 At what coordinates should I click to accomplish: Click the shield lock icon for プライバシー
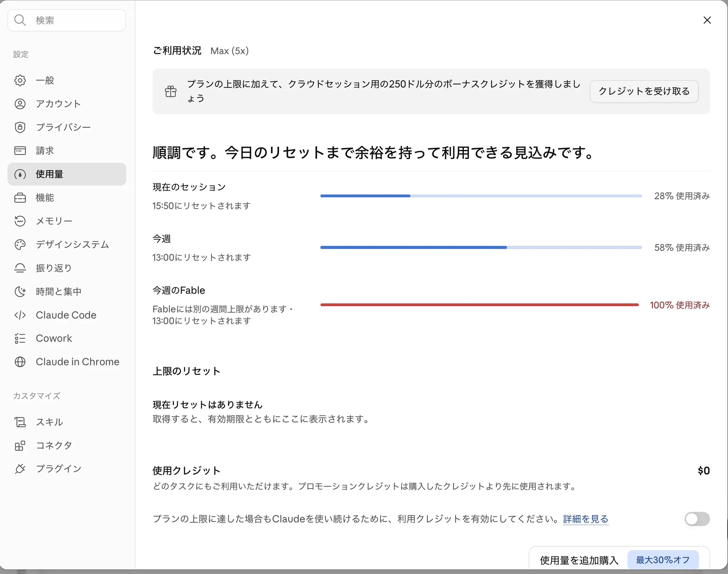(20, 127)
